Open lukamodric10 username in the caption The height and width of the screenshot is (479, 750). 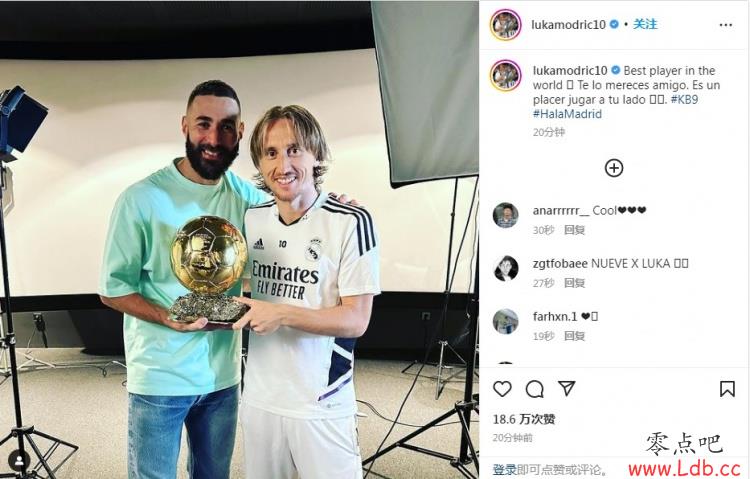pos(570,71)
